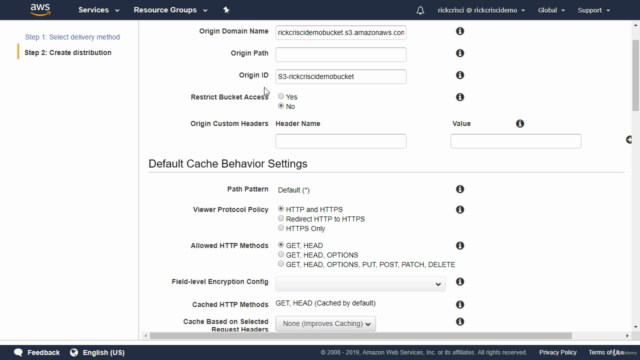Image resolution: width=640 pixels, height=360 pixels.
Task: Add another custom header row icon
Action: (629, 140)
